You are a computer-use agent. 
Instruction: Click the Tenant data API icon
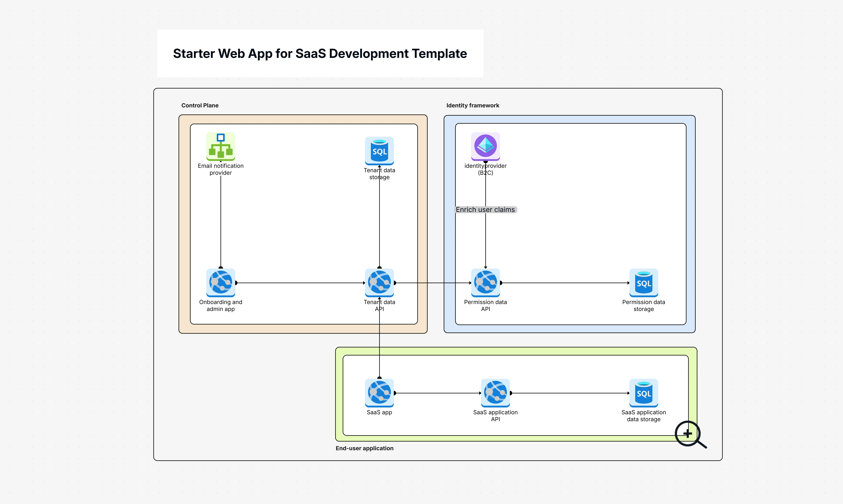379,283
